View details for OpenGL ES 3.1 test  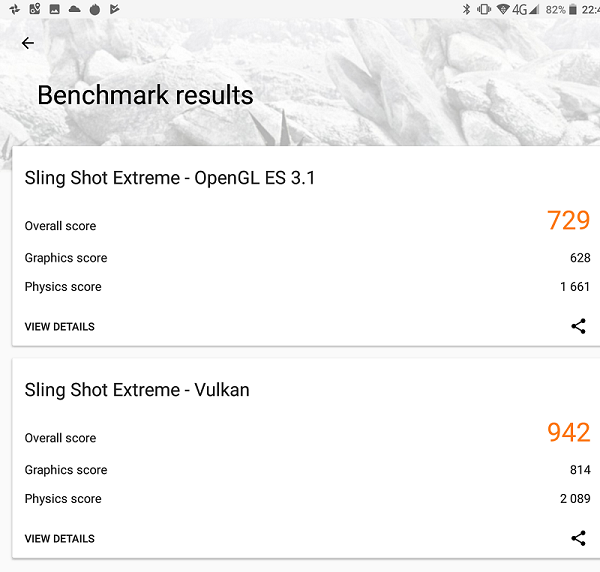point(60,327)
